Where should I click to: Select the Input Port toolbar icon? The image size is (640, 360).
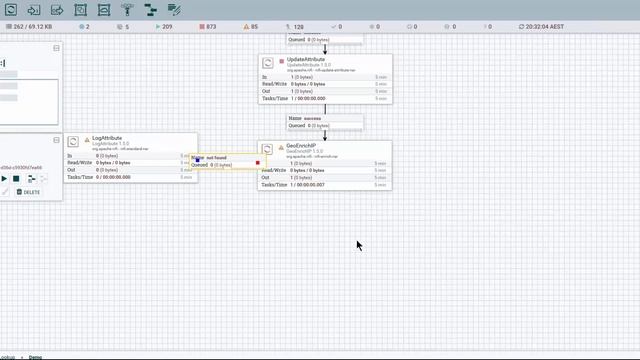[x=34, y=9]
